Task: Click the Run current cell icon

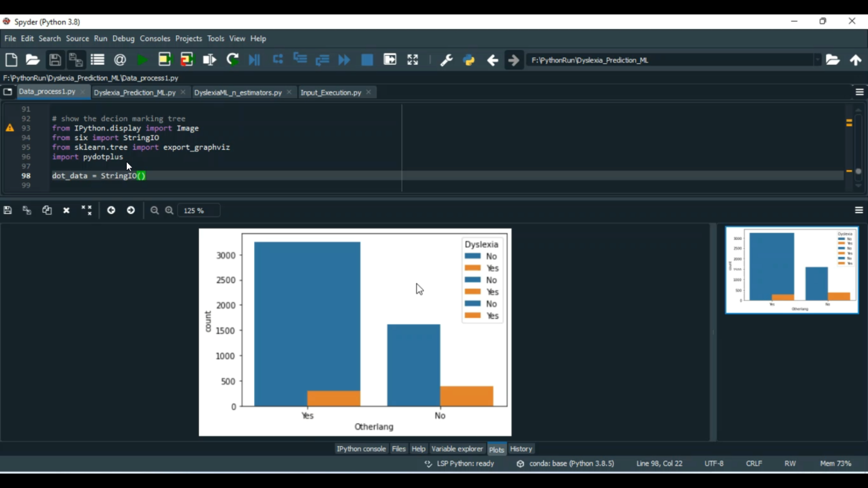Action: pyautogui.click(x=164, y=60)
